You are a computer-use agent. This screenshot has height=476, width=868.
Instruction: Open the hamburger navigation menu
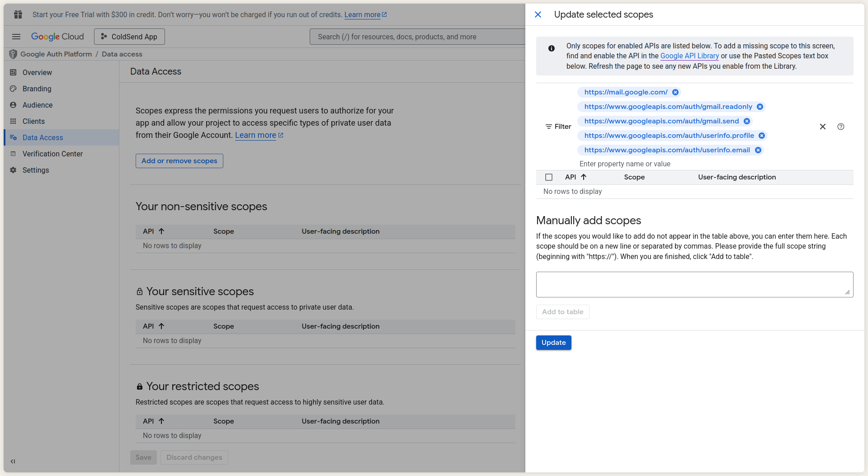pyautogui.click(x=16, y=37)
